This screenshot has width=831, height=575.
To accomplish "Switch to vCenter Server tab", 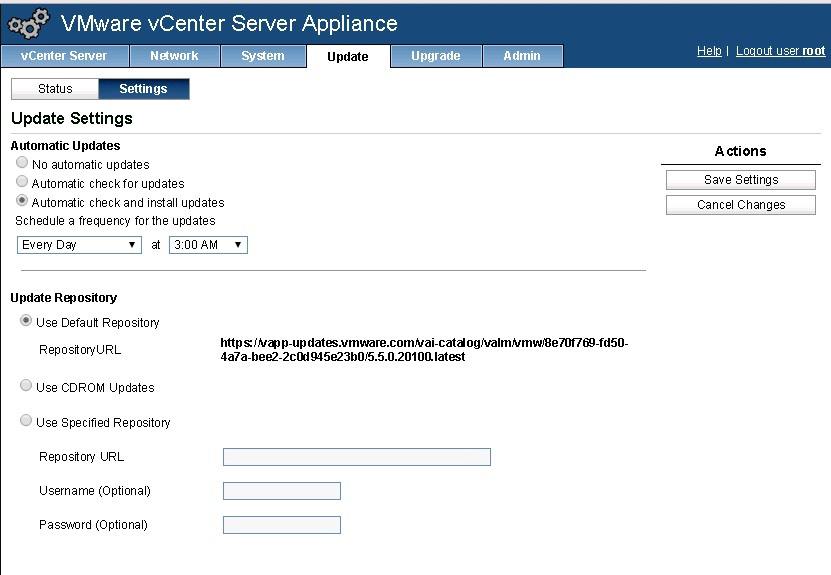I will tap(65, 56).
